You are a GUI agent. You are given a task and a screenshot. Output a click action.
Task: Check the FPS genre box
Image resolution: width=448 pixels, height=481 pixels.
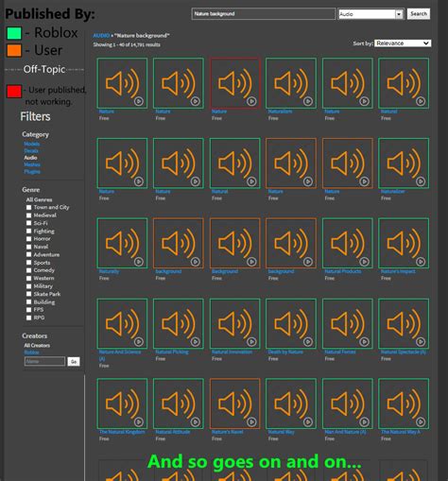click(x=28, y=310)
